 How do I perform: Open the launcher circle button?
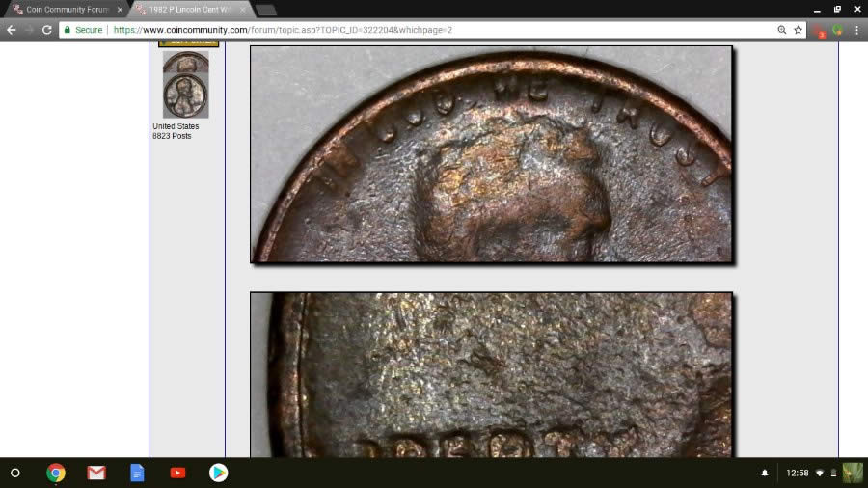pos(15,474)
